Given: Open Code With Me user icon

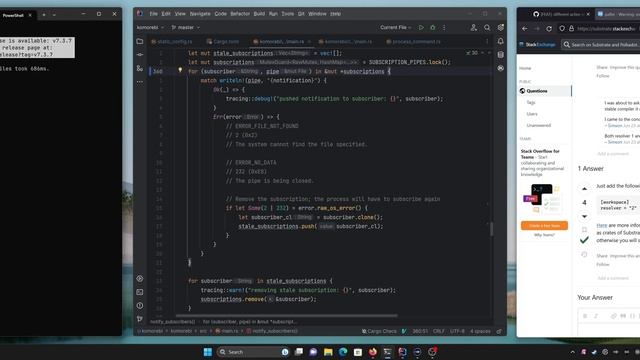Looking at the screenshot, I should (473, 27).
